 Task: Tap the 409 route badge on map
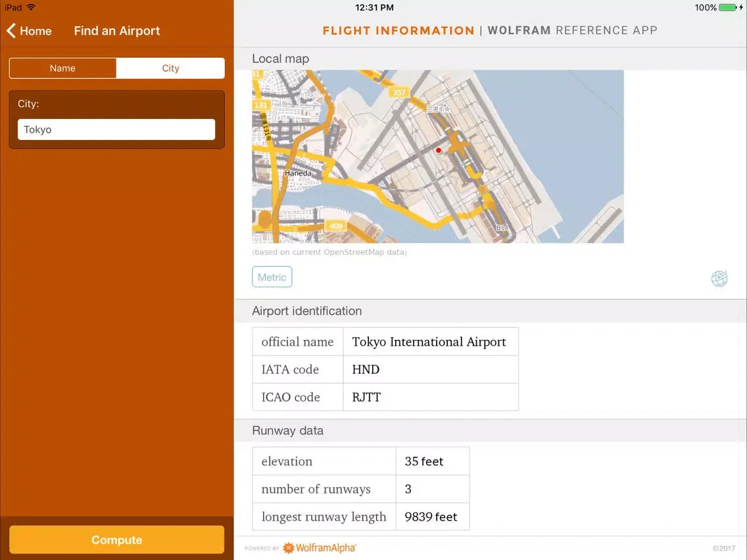[336, 225]
